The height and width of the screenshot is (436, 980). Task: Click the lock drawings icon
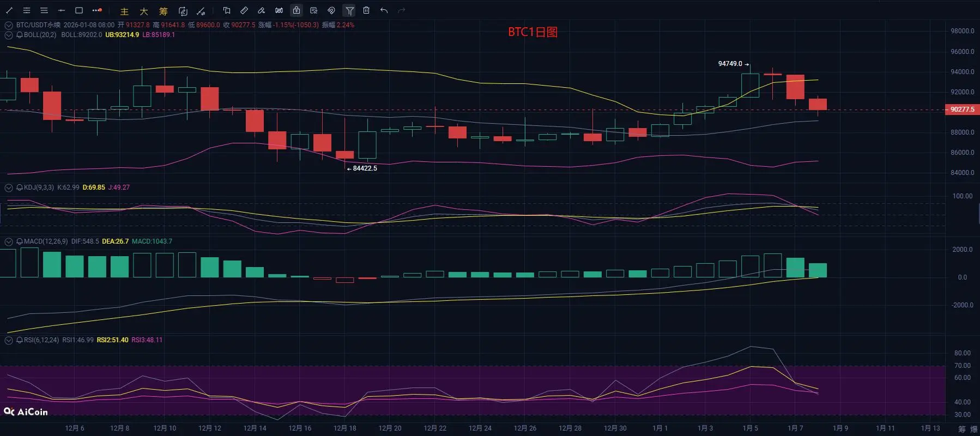tap(297, 10)
